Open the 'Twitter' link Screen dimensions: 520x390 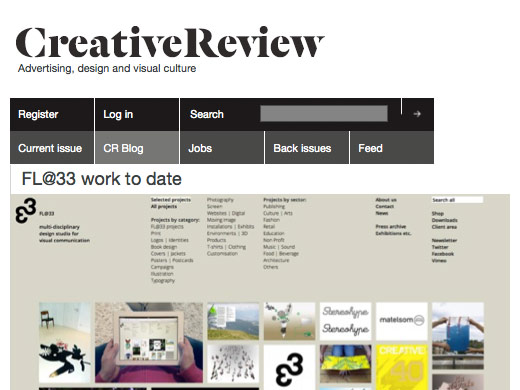coord(440,247)
